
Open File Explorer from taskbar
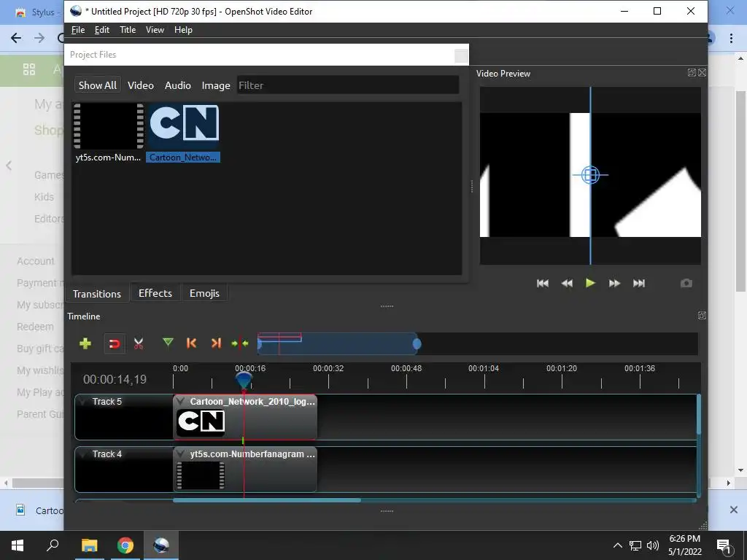[x=89, y=545]
